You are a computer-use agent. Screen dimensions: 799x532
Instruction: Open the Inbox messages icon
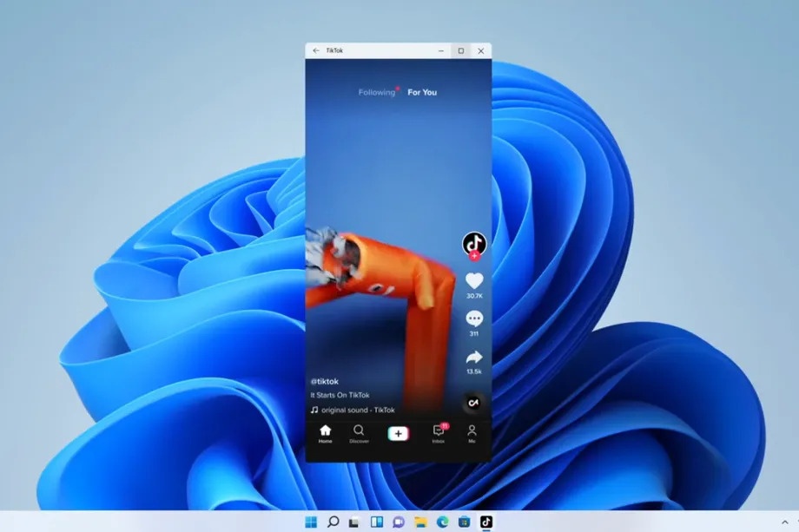tap(439, 432)
